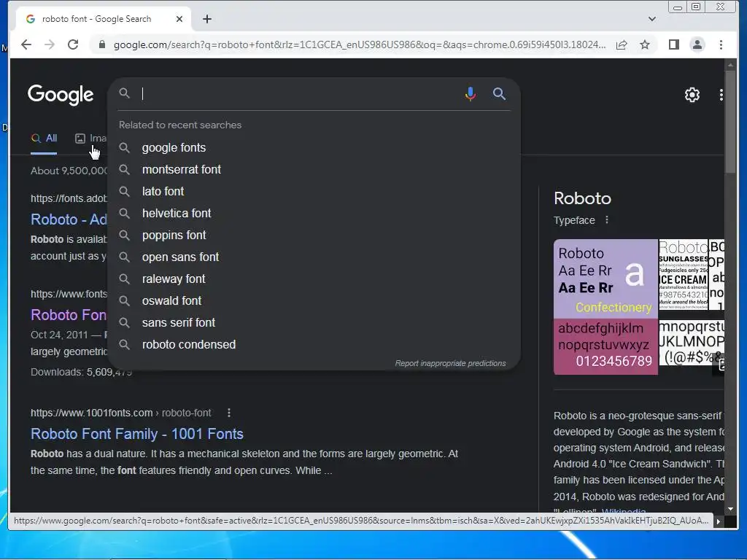Open pink alphabet specimen image
Viewport: 747px width, 560px height.
(x=605, y=346)
